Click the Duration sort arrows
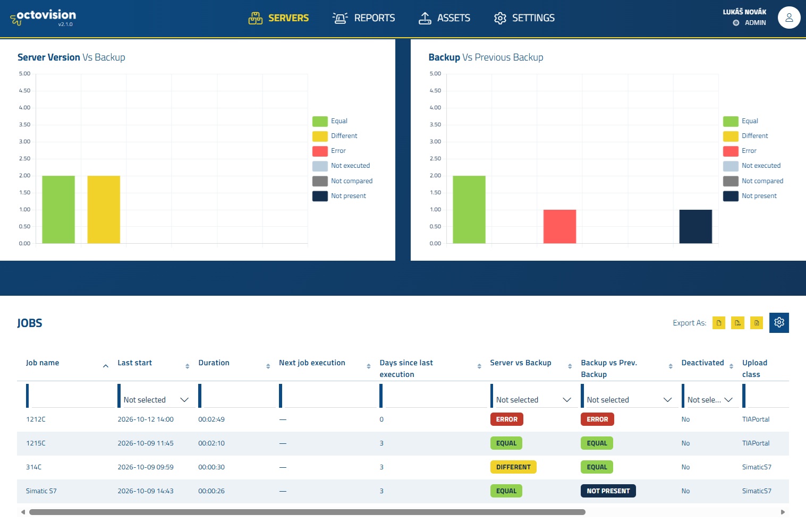Image resolution: width=806 pixels, height=532 pixels. pyautogui.click(x=268, y=366)
